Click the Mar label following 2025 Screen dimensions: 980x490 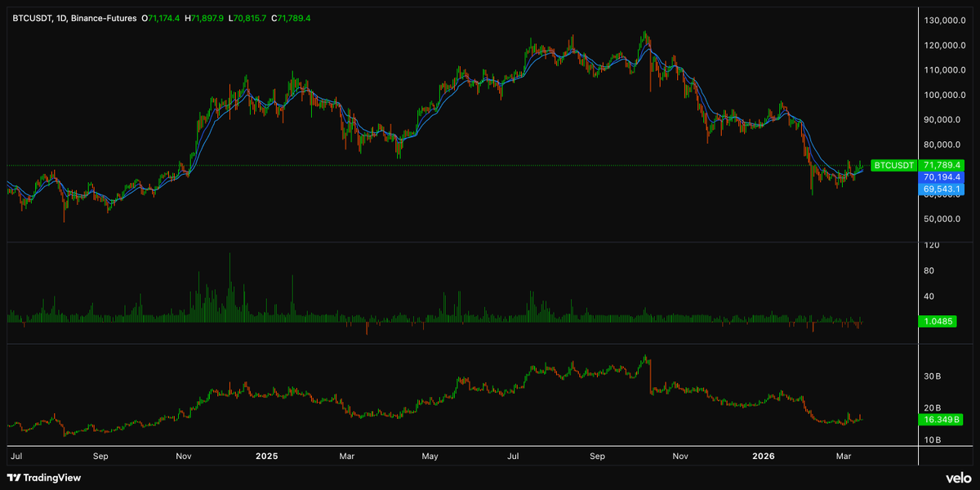tap(347, 457)
